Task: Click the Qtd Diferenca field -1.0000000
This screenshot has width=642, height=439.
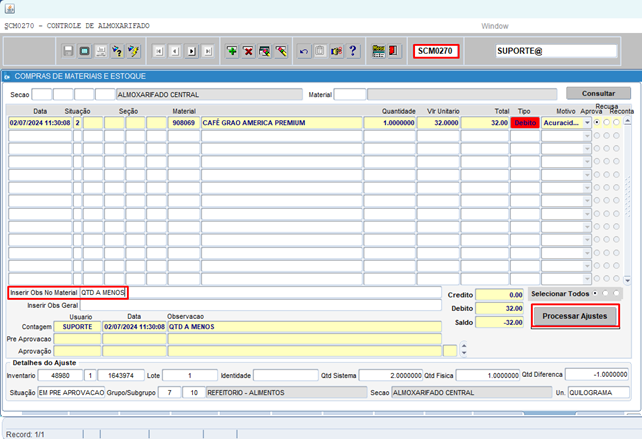Action: 597,374
